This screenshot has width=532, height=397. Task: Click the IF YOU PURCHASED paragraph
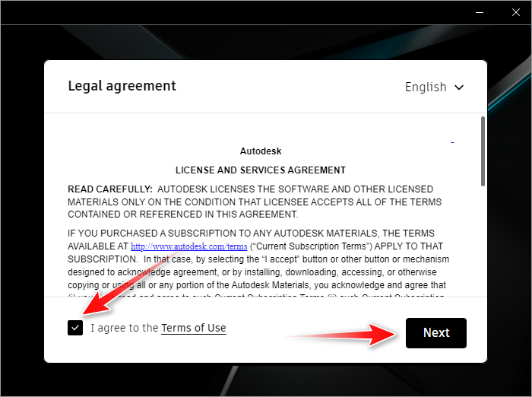(x=258, y=262)
